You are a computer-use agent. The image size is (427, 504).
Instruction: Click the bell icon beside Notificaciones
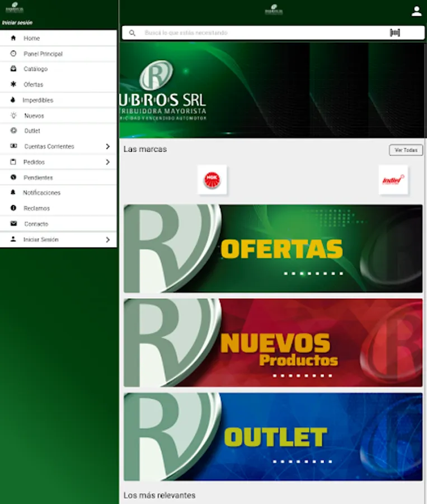tap(13, 192)
